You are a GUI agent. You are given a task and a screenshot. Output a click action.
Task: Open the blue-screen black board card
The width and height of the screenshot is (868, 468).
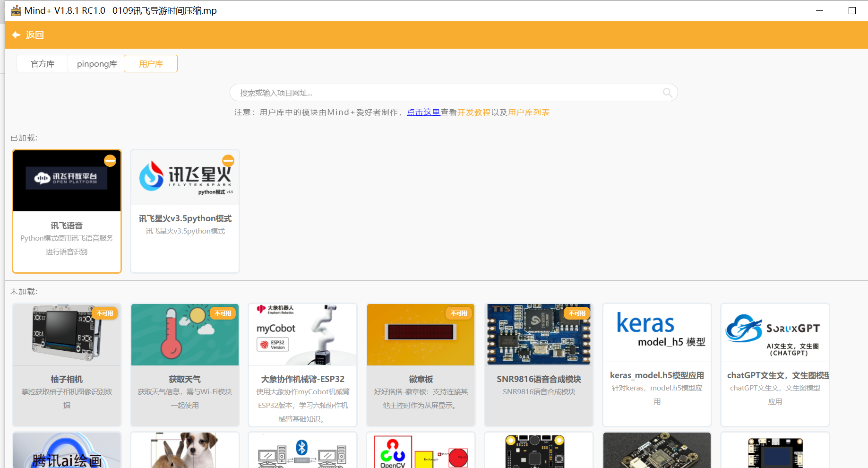tap(775, 450)
